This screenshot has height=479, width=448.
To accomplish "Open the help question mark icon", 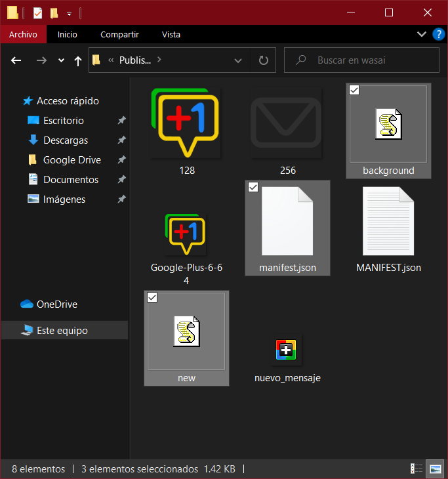I will click(439, 34).
